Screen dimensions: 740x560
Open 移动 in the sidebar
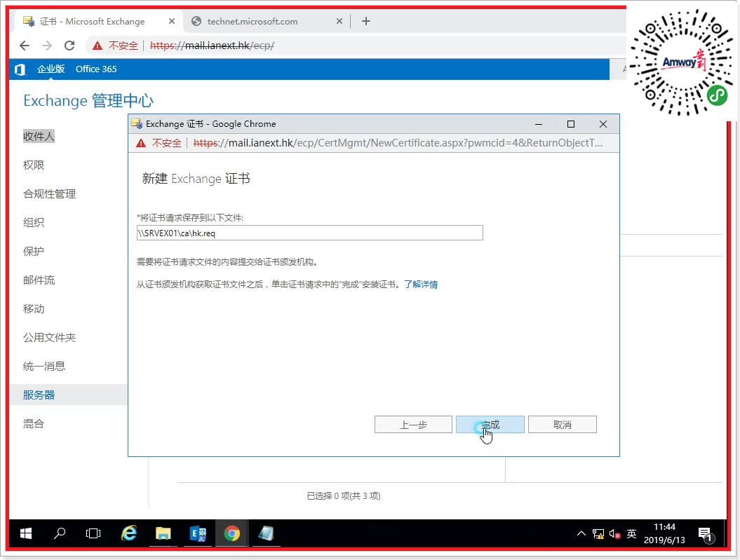click(x=34, y=309)
